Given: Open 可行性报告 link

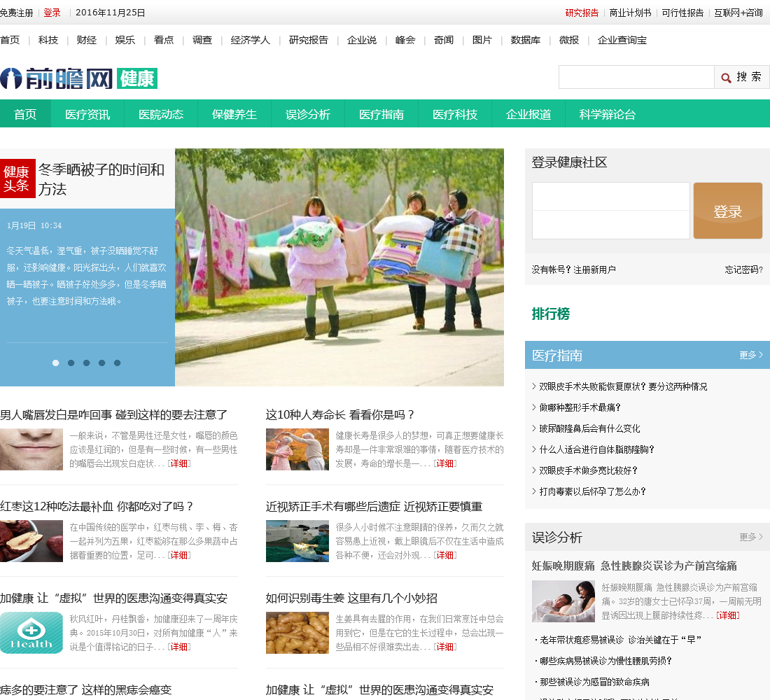Looking at the screenshot, I should coord(682,13).
